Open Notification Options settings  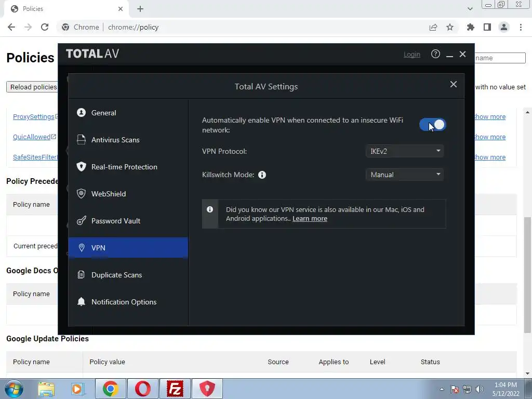tap(128, 302)
